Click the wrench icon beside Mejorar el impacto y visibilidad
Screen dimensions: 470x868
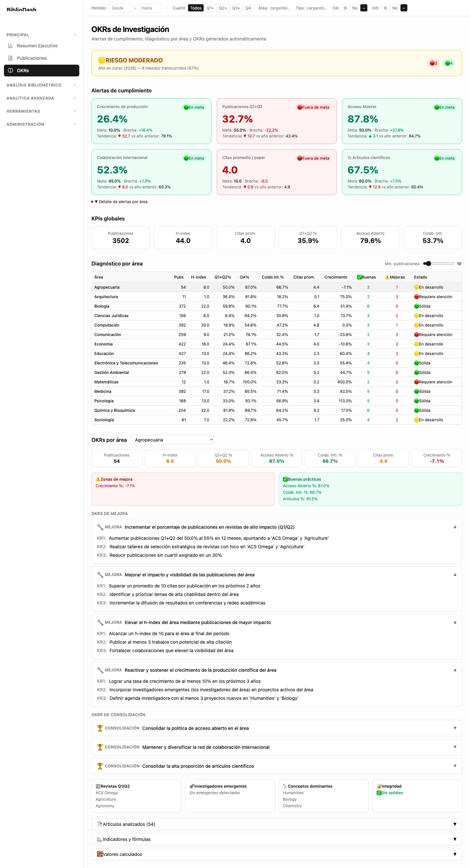coord(100,575)
